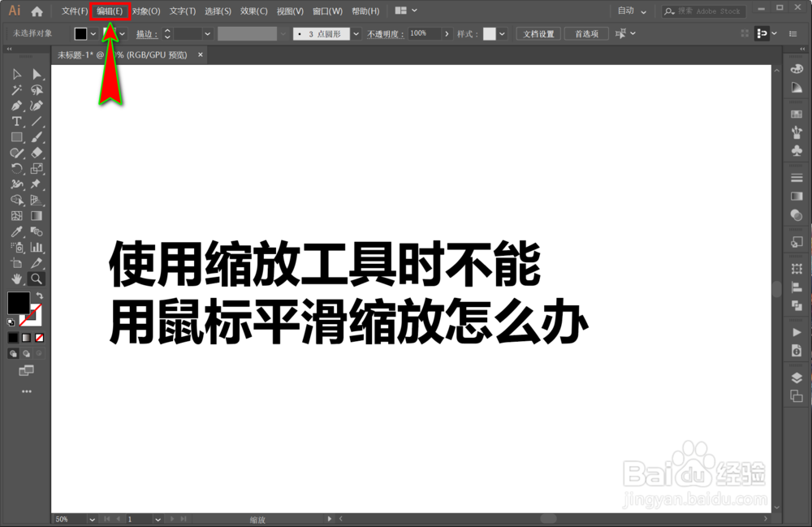812x527 pixels.
Task: Open the workspace 自动 dropdown
Action: point(633,11)
